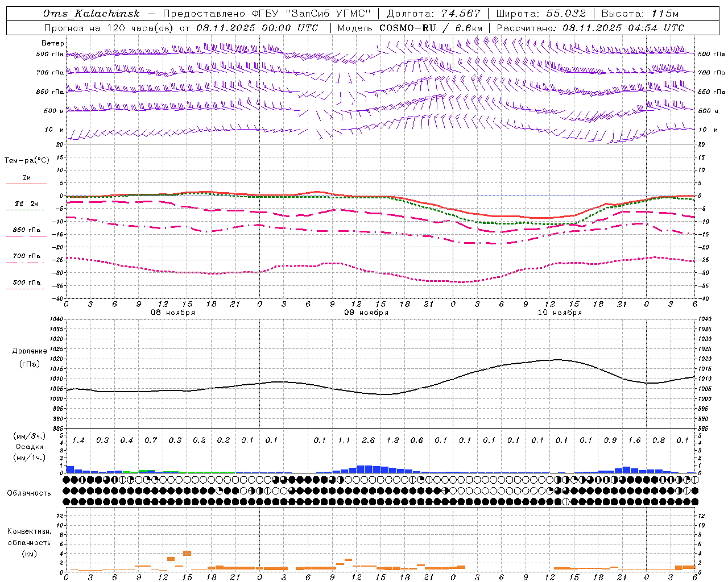Click the station name Oms_Kalachinsk
728x582 pixels.
click(91, 14)
